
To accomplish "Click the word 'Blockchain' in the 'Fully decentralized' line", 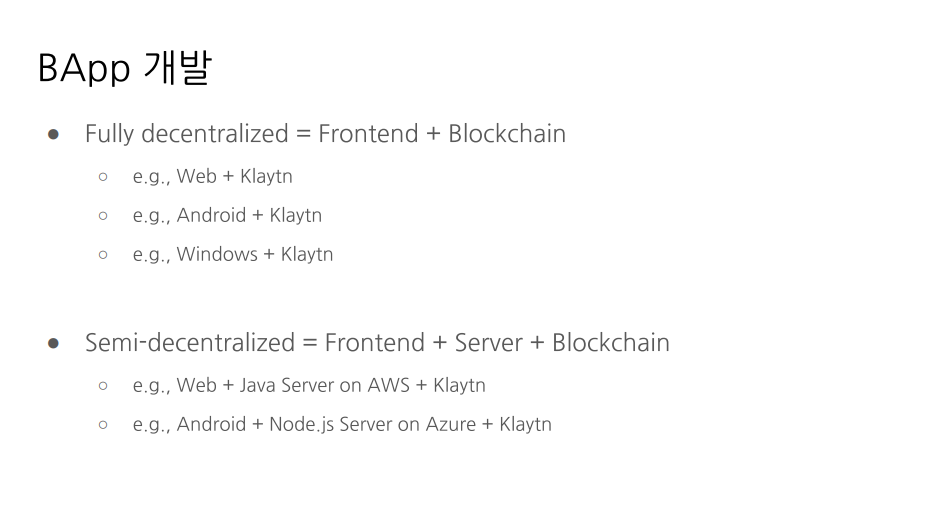I will click(506, 134).
